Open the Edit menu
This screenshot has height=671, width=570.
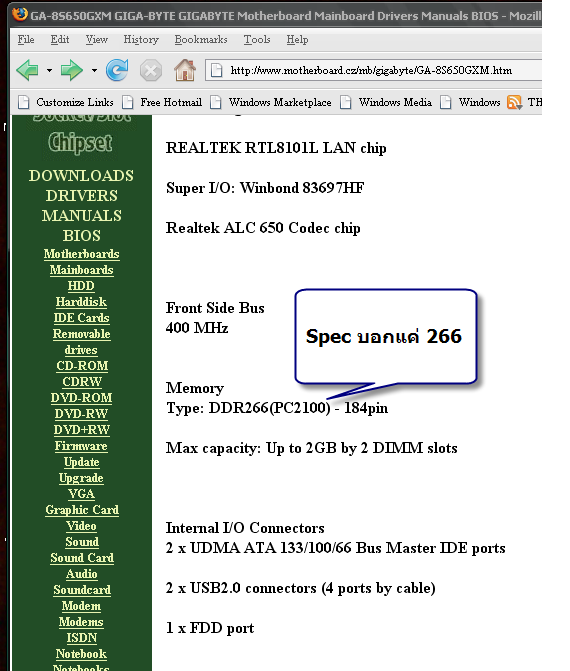tap(59, 39)
